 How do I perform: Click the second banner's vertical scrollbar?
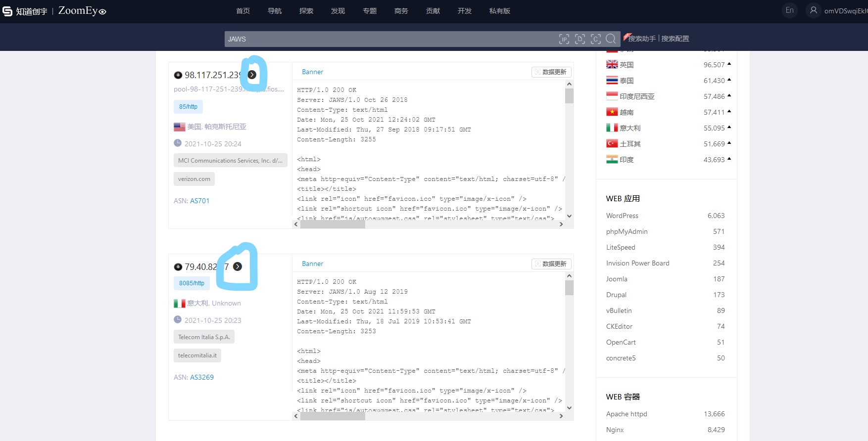[x=569, y=288]
